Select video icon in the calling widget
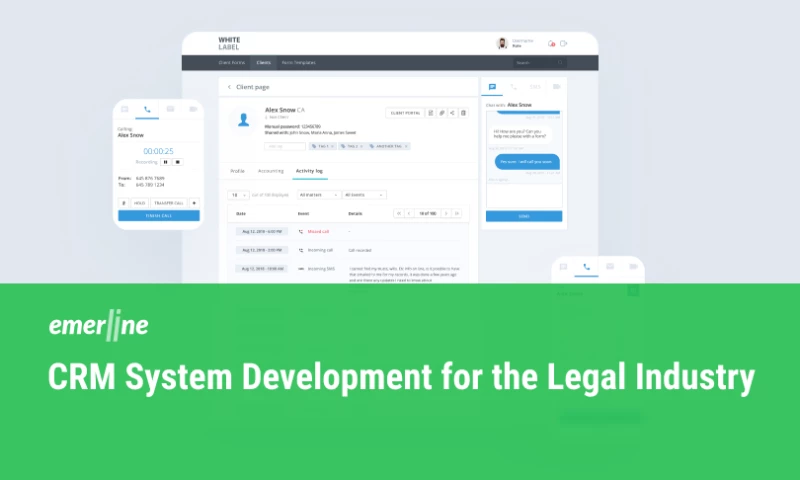Screen dimensions: 800x480 (193, 109)
